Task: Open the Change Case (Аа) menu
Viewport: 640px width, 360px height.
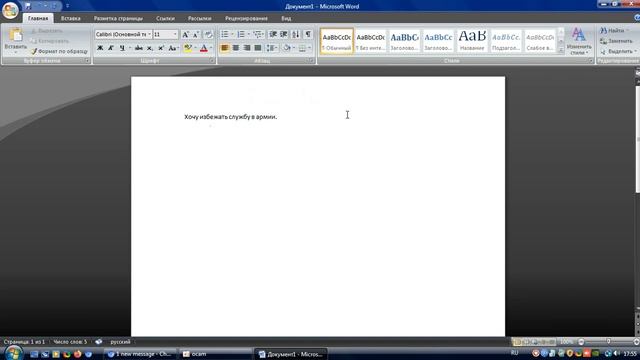Action: (x=173, y=48)
